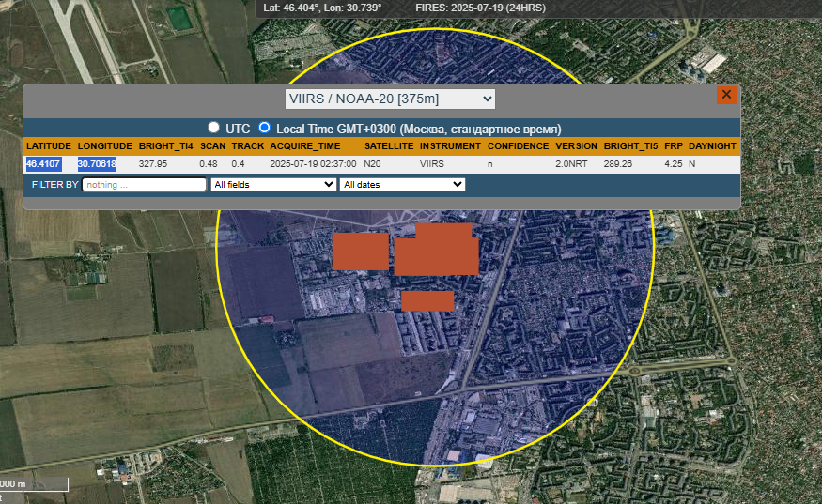The width and height of the screenshot is (822, 504).
Task: Click the SATELLITE column header
Action: coord(389,146)
